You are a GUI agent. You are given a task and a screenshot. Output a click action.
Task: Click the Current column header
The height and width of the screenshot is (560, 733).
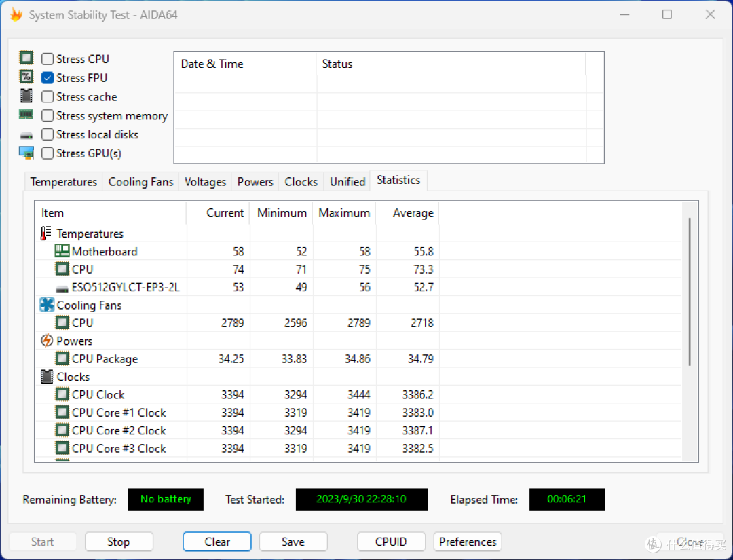tap(218, 213)
